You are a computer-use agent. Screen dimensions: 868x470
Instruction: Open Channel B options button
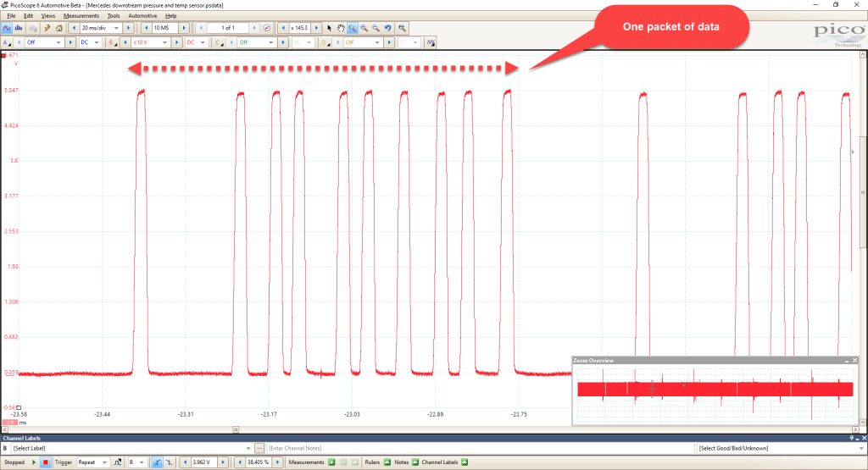tap(113, 42)
